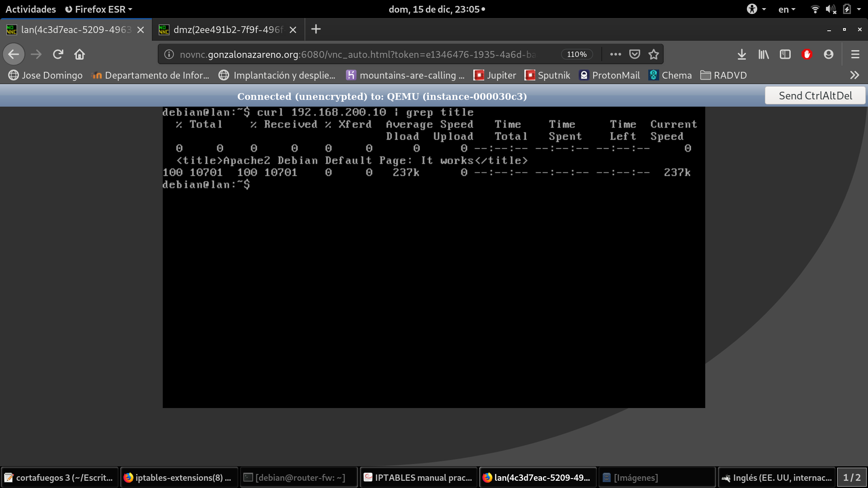Go to Firefox home page icon
The width and height of the screenshot is (868, 488).
pyautogui.click(x=80, y=54)
